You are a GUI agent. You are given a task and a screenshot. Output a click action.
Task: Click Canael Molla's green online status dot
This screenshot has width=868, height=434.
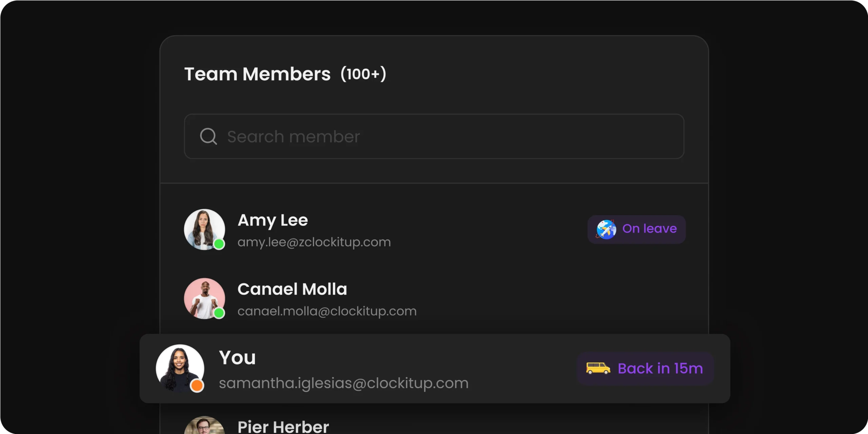[x=219, y=313]
